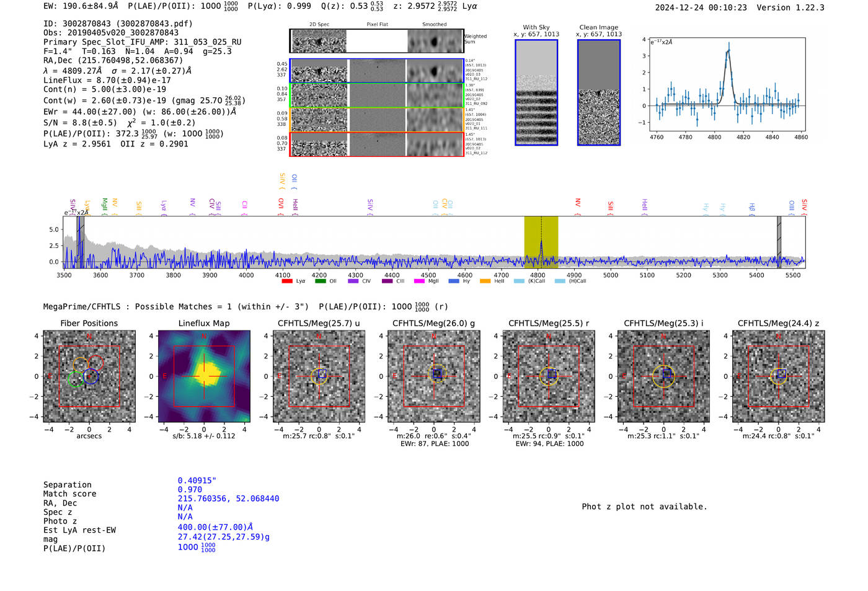Open the CFHTLS/Meg(25.3) i band image
The width and height of the screenshot is (868, 591).
663,376
